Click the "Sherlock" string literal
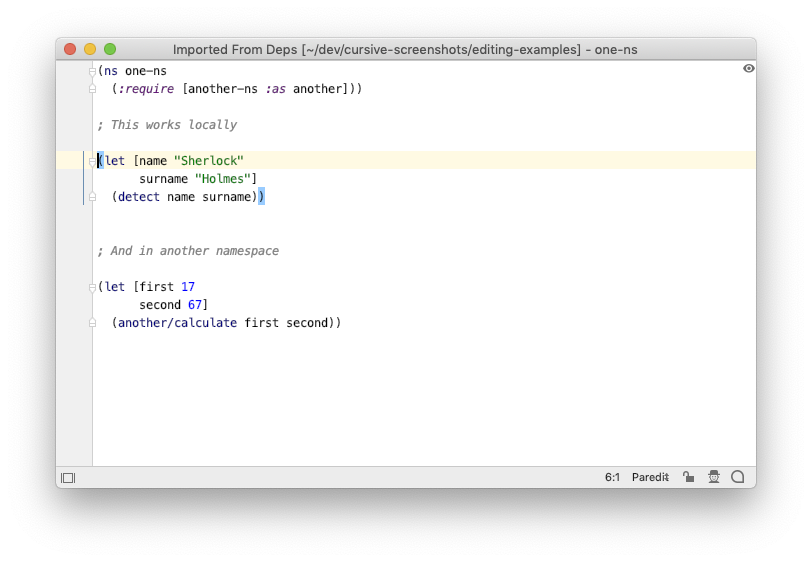 point(209,161)
